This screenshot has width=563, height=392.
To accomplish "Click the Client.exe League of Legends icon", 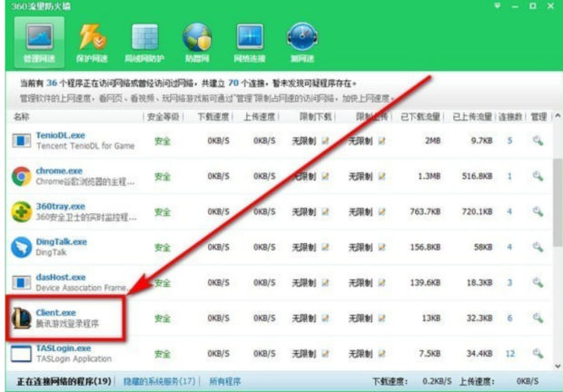I will click(21, 318).
